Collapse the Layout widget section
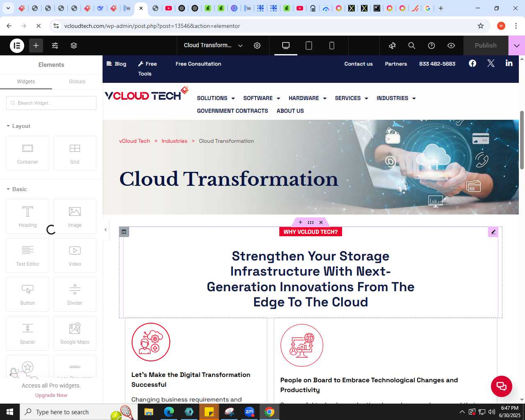 click(18, 126)
